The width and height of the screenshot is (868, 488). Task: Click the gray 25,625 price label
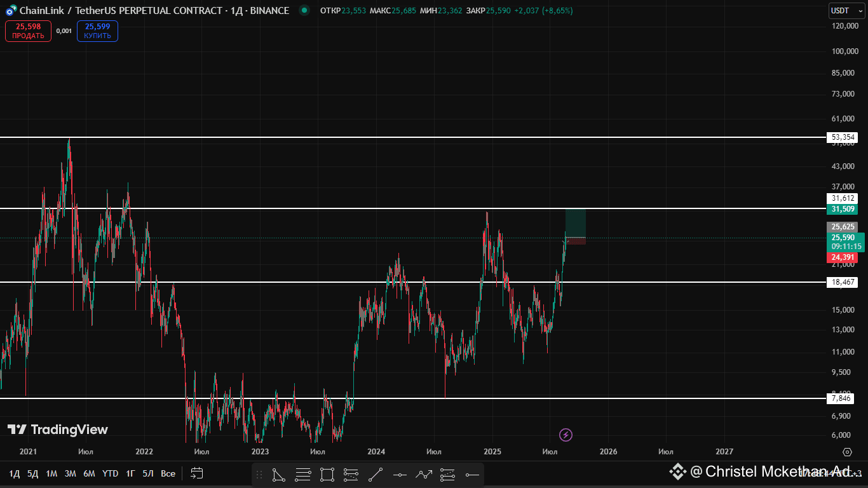click(x=842, y=227)
